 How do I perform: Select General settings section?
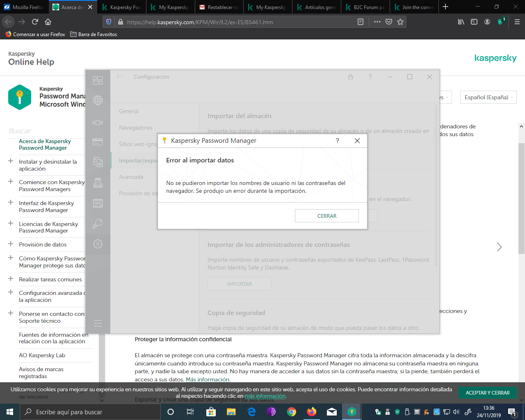pyautogui.click(x=129, y=111)
